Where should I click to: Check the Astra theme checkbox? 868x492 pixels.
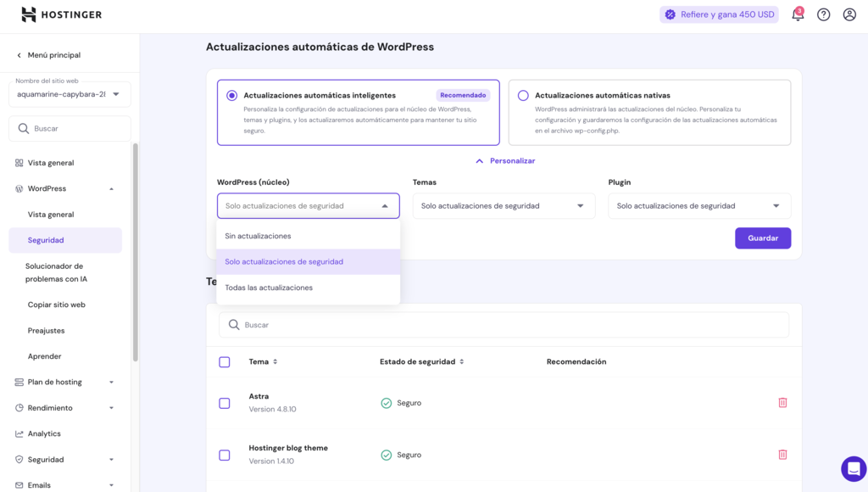(x=224, y=402)
